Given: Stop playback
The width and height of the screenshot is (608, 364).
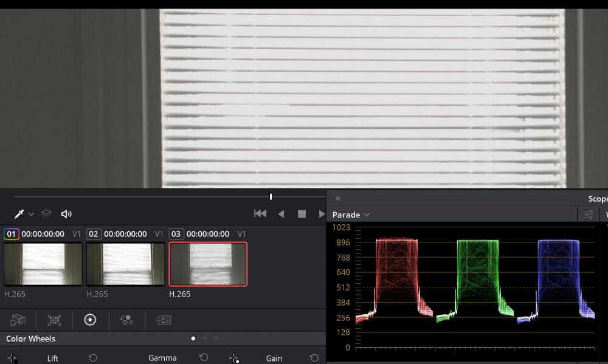Looking at the screenshot, I should click(x=302, y=214).
